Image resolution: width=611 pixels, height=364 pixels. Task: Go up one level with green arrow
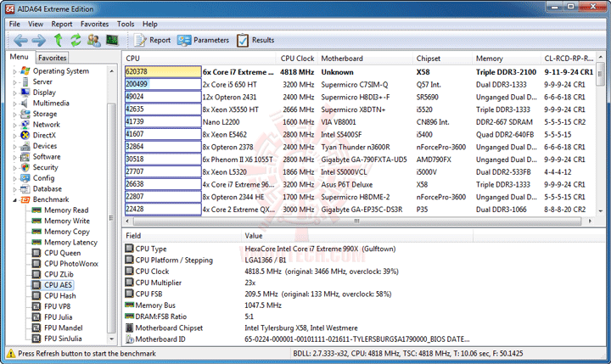tap(58, 40)
